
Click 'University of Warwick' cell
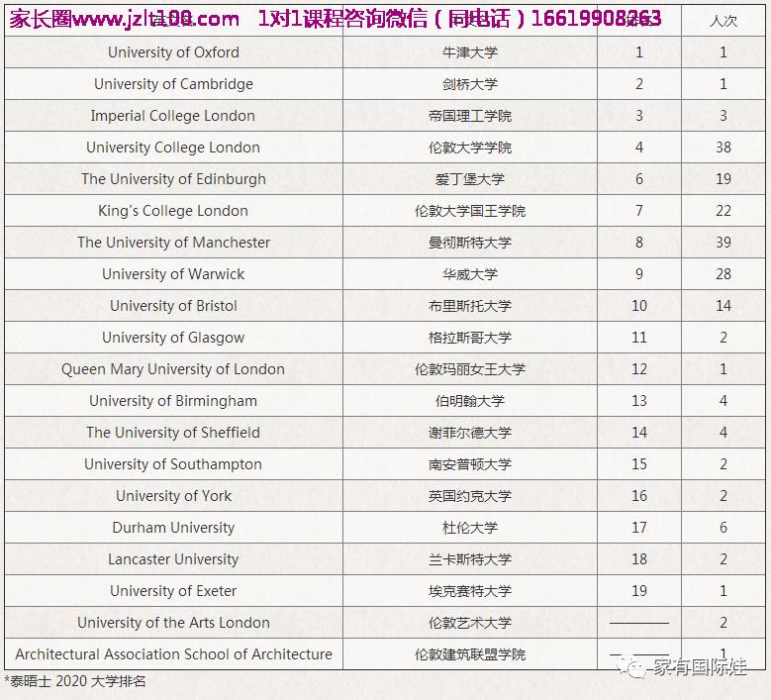pos(173,274)
